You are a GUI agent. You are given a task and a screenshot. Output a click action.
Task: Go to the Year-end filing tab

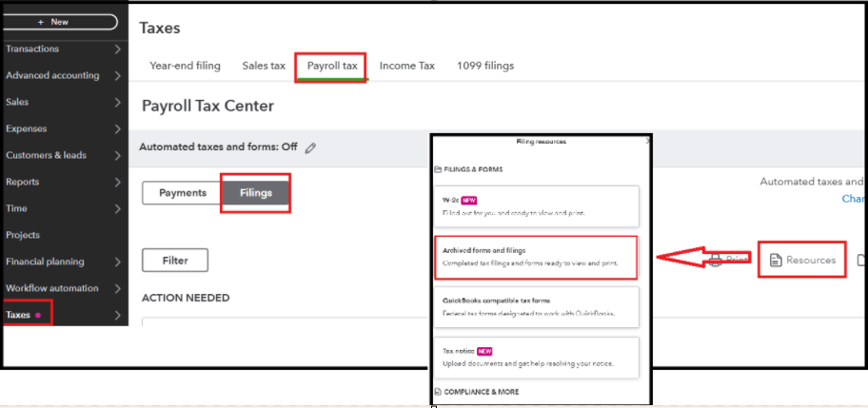tap(185, 66)
